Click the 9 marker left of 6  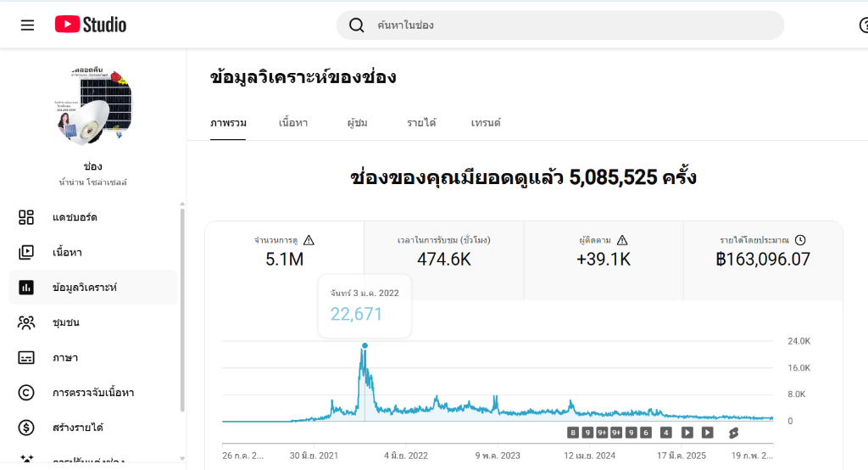coord(631,433)
